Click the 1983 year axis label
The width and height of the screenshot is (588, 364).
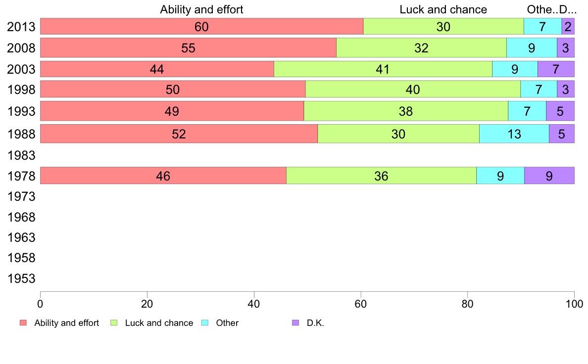point(21,155)
